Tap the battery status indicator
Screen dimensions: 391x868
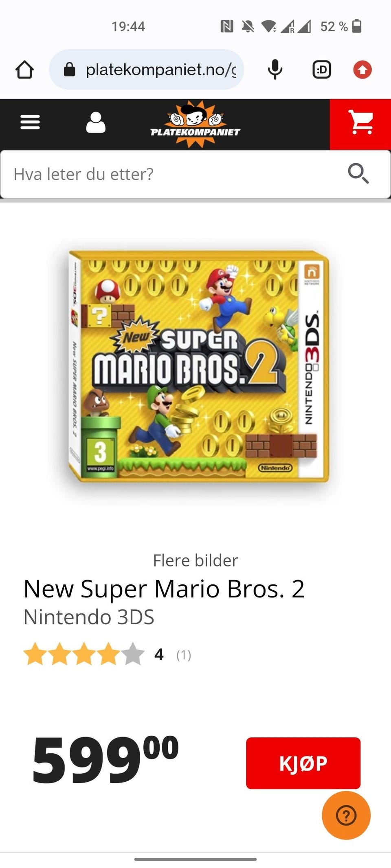[356, 26]
